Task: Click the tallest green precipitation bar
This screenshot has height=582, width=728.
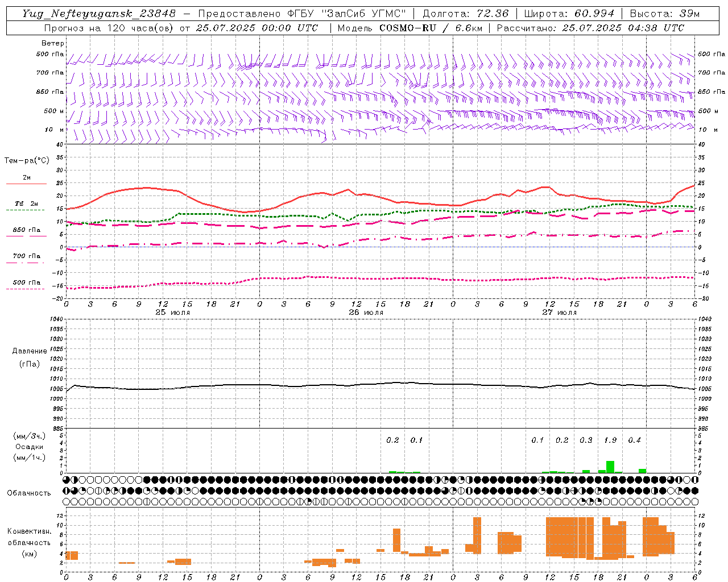Action: [x=610, y=467]
